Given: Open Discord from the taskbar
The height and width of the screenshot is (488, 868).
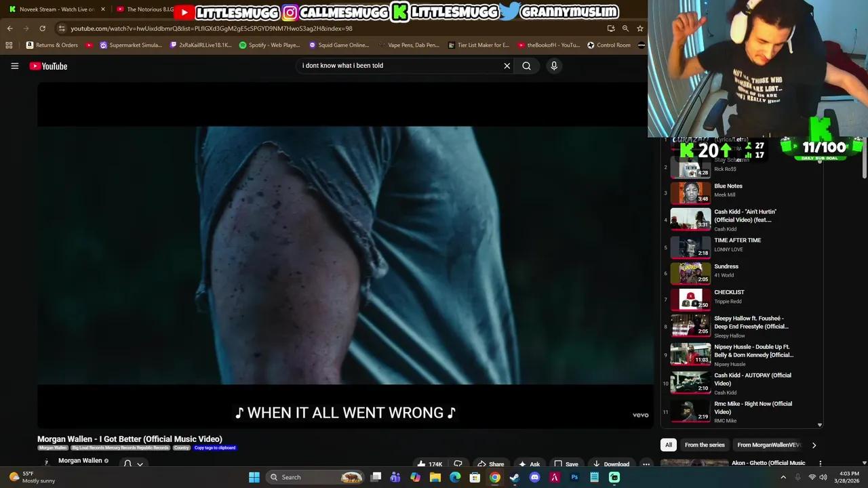Looking at the screenshot, I should tap(534, 477).
